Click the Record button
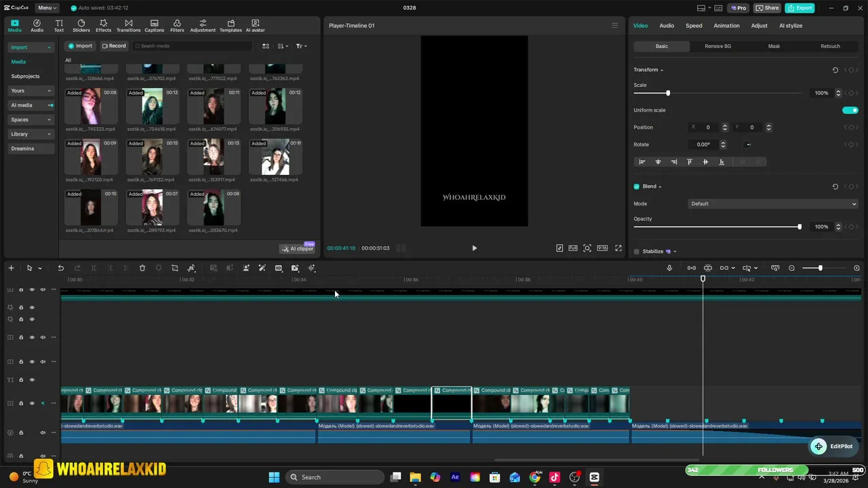This screenshot has height=488, width=868. click(x=114, y=46)
